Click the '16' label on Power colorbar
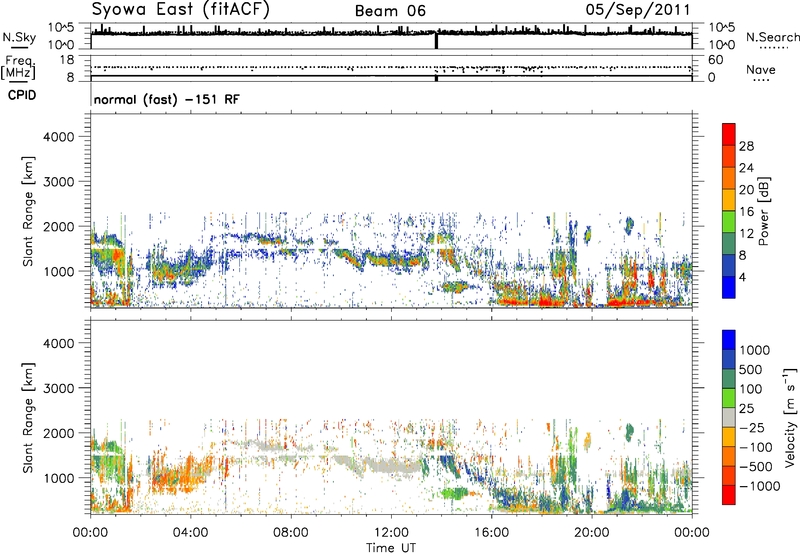 [x=746, y=212]
